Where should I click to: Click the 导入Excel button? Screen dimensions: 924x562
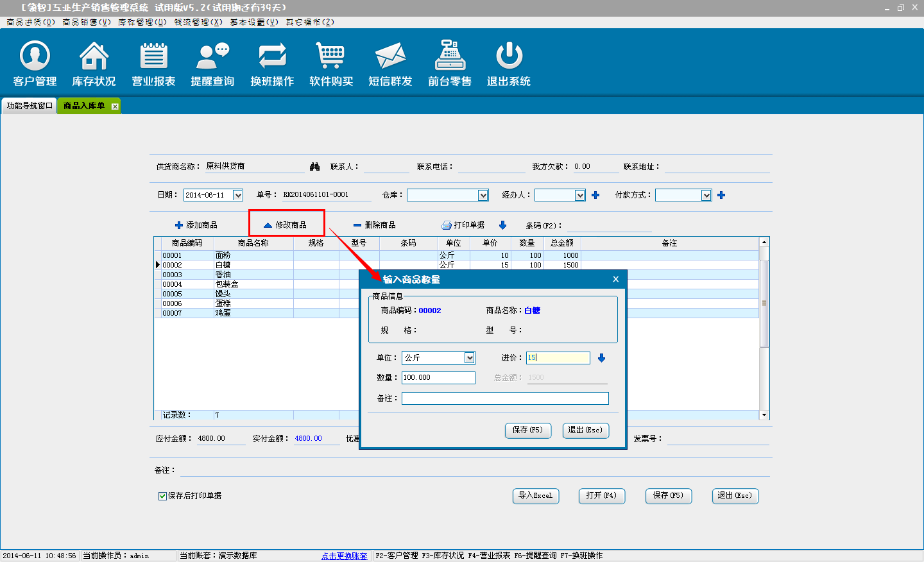[x=536, y=496]
